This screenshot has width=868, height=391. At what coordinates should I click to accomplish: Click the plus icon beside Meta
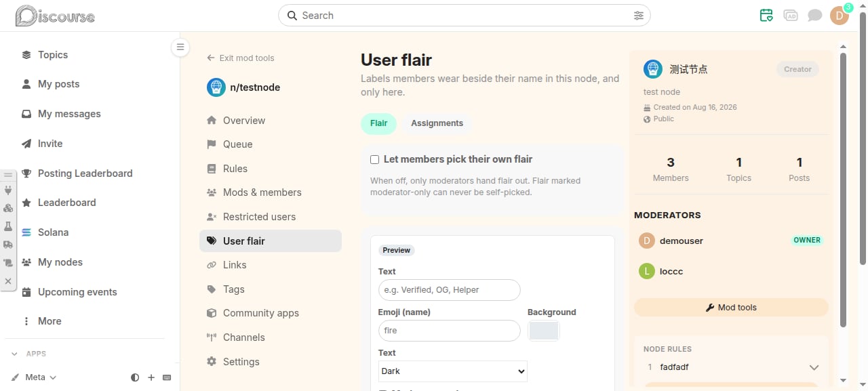click(151, 377)
